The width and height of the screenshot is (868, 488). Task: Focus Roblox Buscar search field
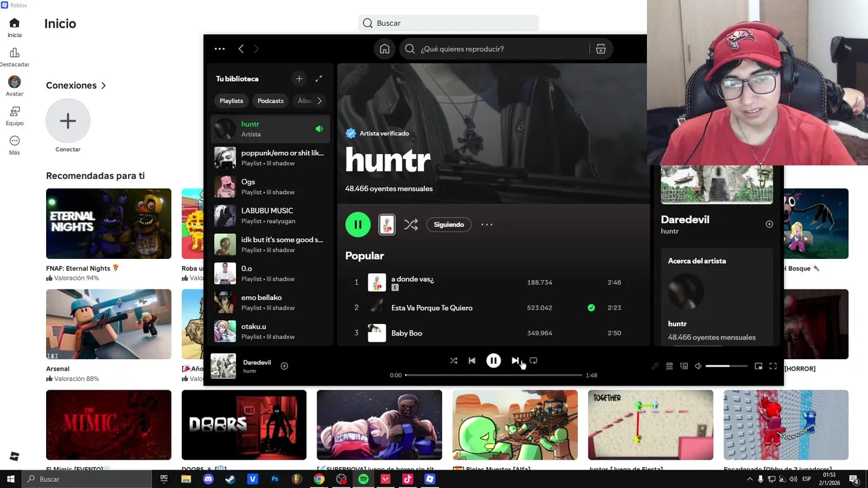[x=448, y=23]
